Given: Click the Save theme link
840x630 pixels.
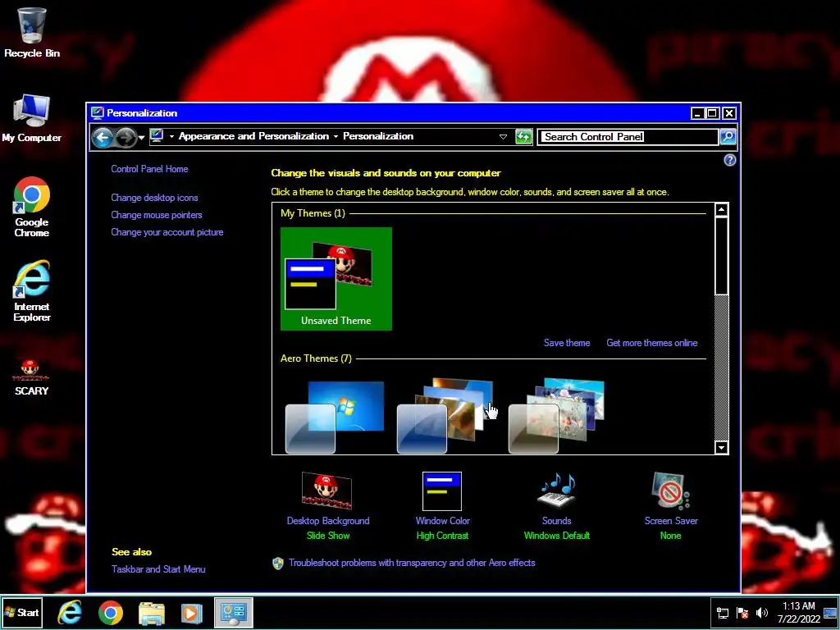Looking at the screenshot, I should click(567, 343).
